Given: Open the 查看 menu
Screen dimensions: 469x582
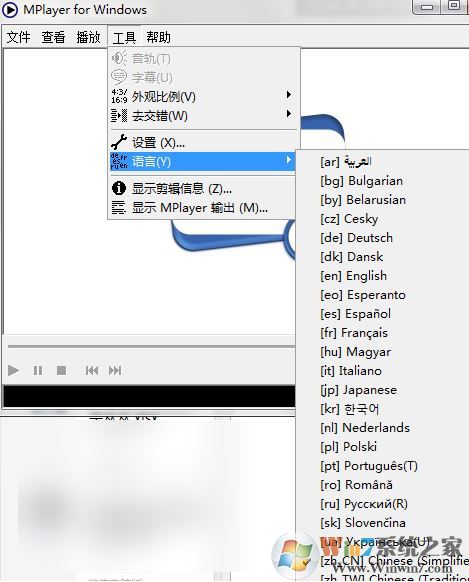Looking at the screenshot, I should pos(53,37).
